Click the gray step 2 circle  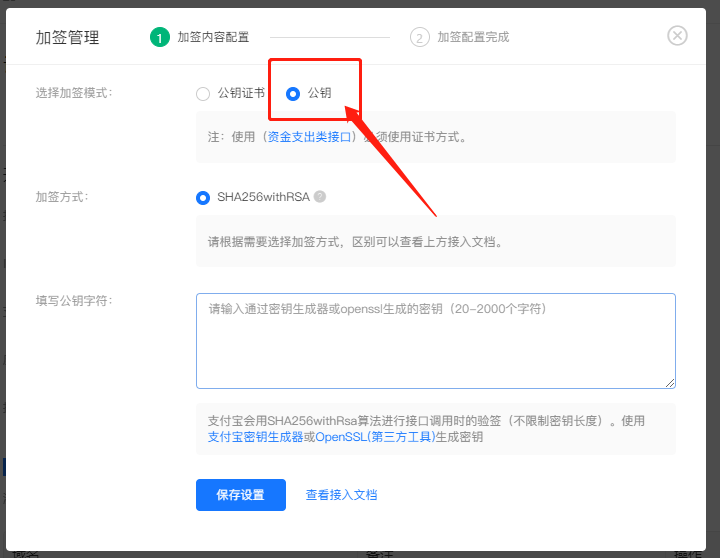[419, 37]
